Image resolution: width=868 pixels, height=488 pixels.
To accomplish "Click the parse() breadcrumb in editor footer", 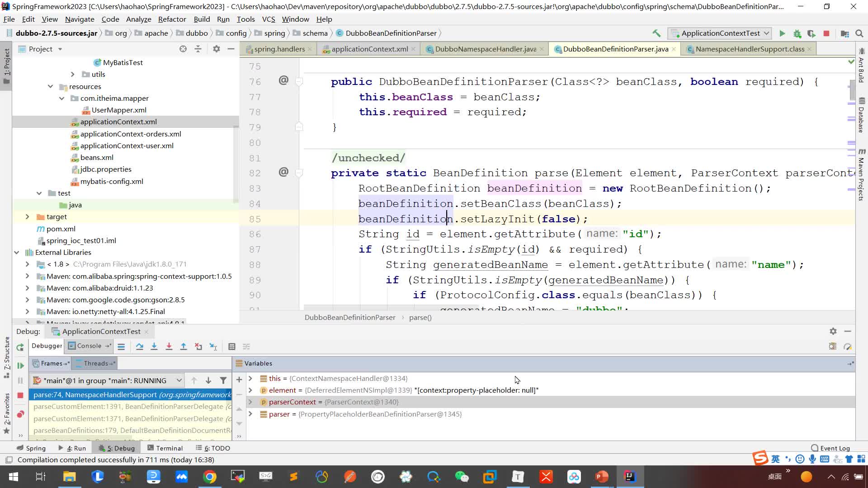I will pos(420,317).
